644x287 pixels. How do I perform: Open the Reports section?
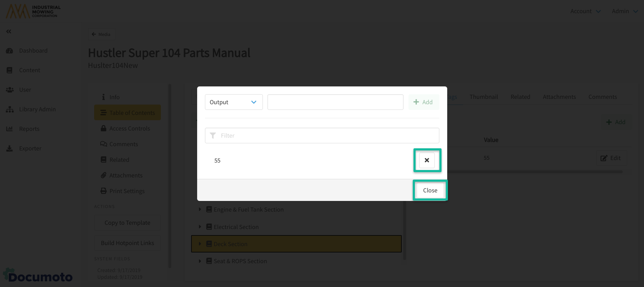click(x=29, y=129)
